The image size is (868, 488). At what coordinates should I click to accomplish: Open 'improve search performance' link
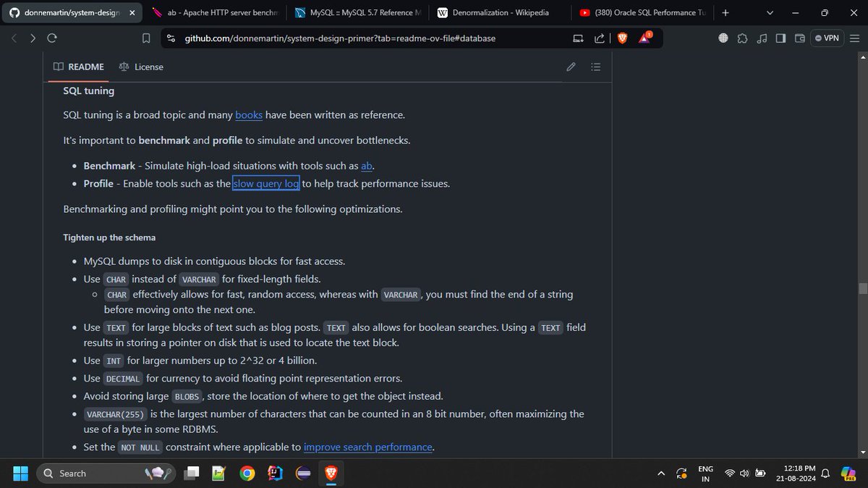367,447
